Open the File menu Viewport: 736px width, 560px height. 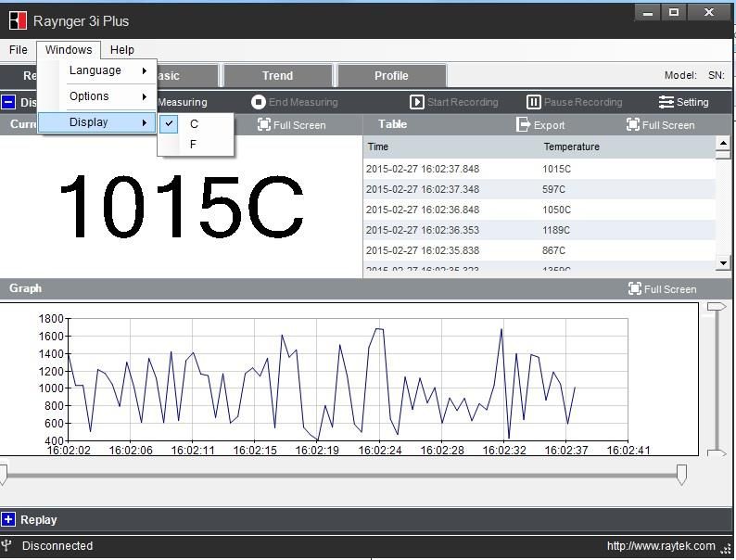[x=19, y=50]
